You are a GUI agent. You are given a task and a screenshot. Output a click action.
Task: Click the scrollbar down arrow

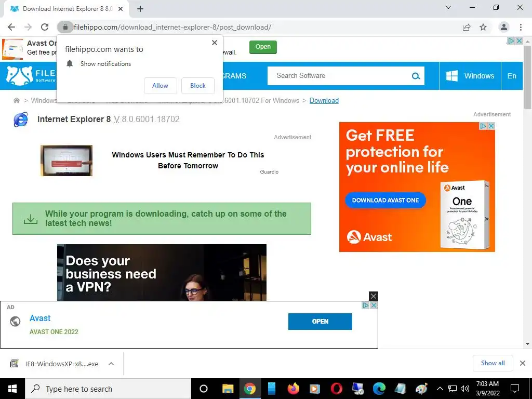[527, 344]
